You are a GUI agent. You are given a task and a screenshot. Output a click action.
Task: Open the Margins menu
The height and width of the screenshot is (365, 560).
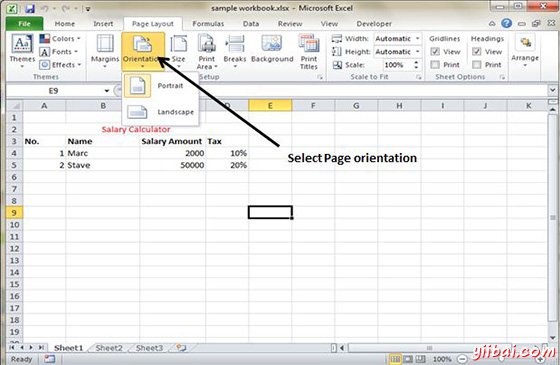pyautogui.click(x=105, y=51)
